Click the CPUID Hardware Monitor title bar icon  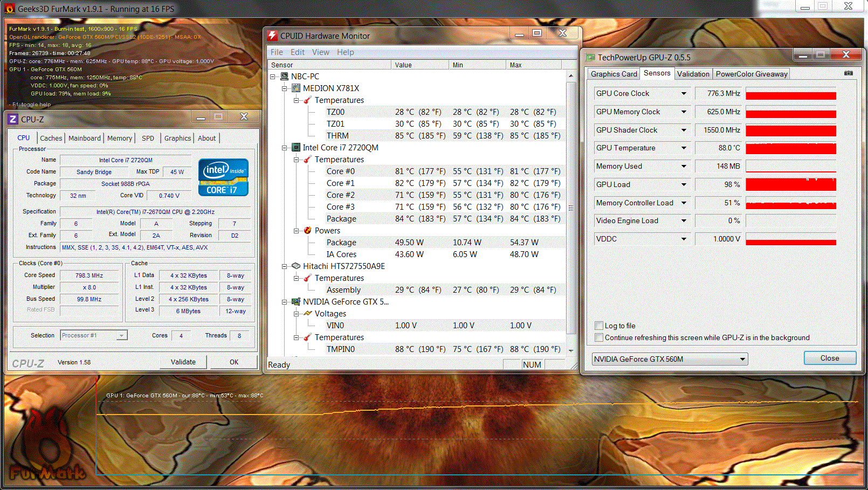pos(273,36)
